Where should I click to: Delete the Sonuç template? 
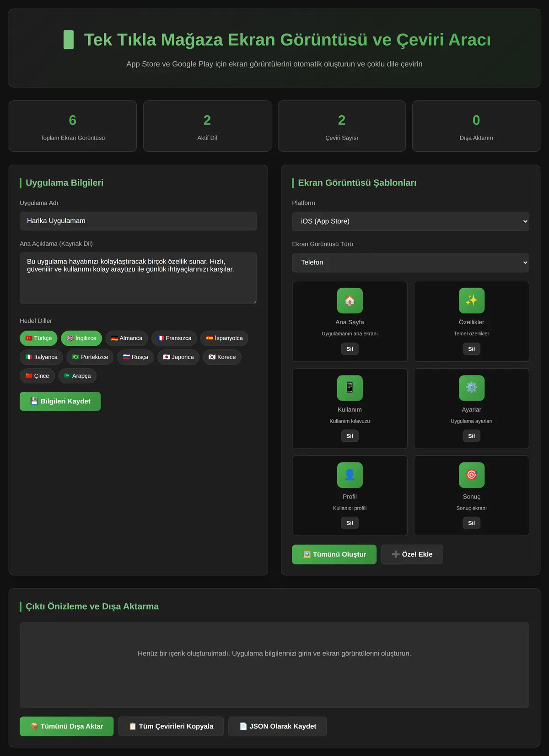(471, 523)
